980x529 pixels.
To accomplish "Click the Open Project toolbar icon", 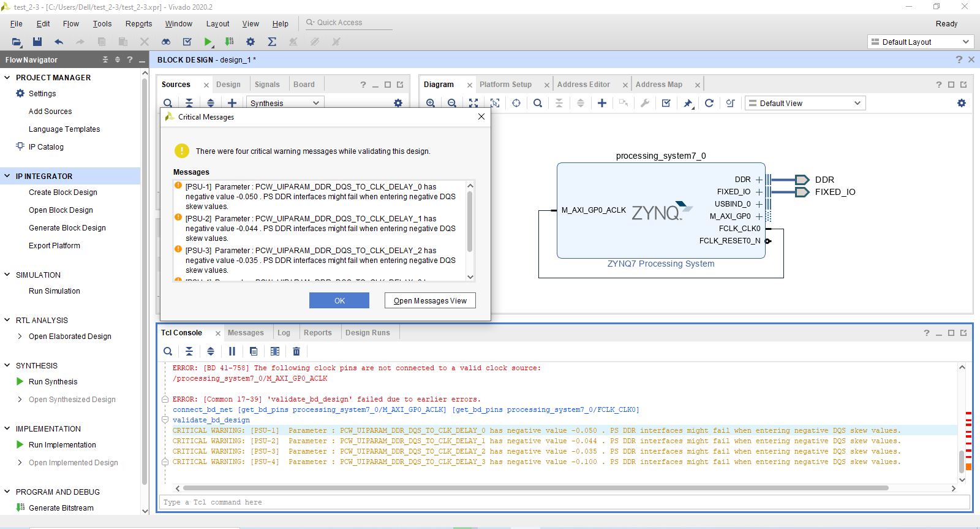I will click(17, 42).
